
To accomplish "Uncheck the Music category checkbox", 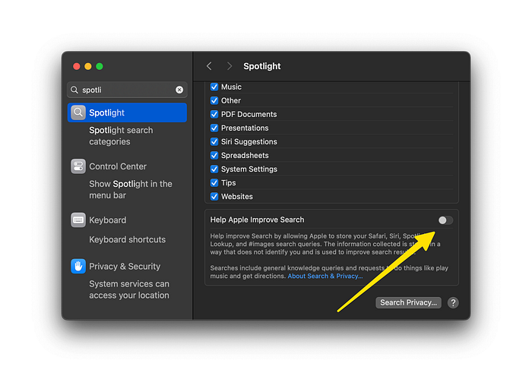I will (x=214, y=87).
